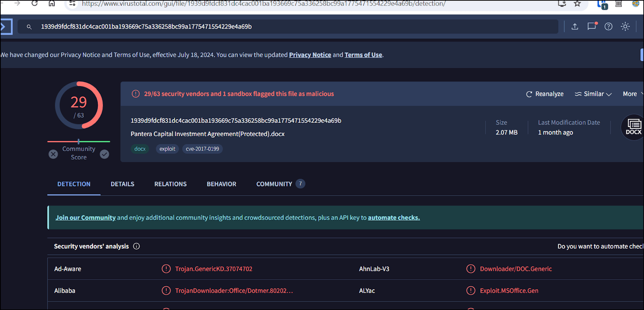Click the VirusTotal logo icon
This screenshot has width=644, height=310.
(6, 27)
